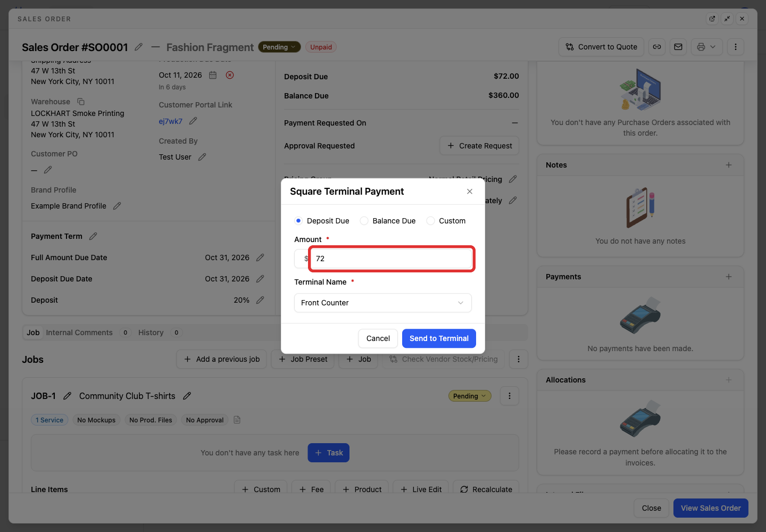Open JOB-1 three-dot options menu
The height and width of the screenshot is (532, 766).
coord(510,396)
